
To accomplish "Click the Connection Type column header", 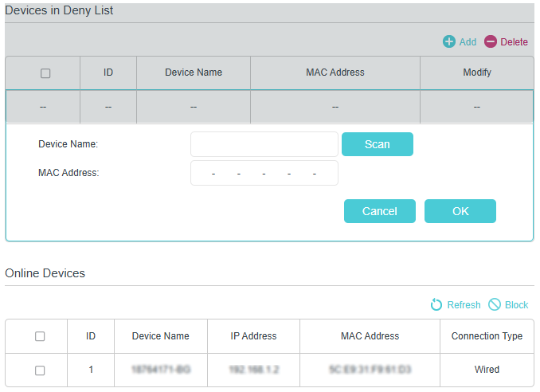I will [x=487, y=336].
